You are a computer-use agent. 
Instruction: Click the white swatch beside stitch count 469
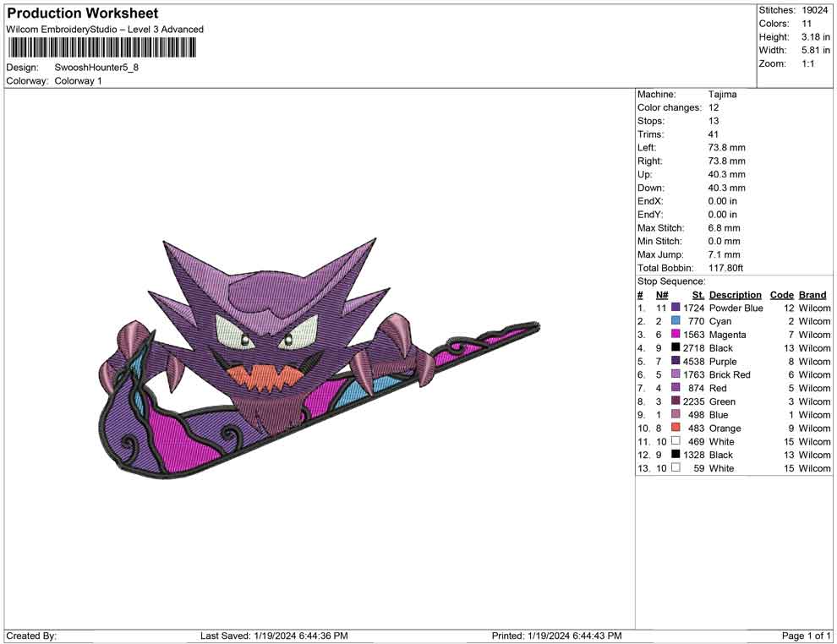point(676,440)
